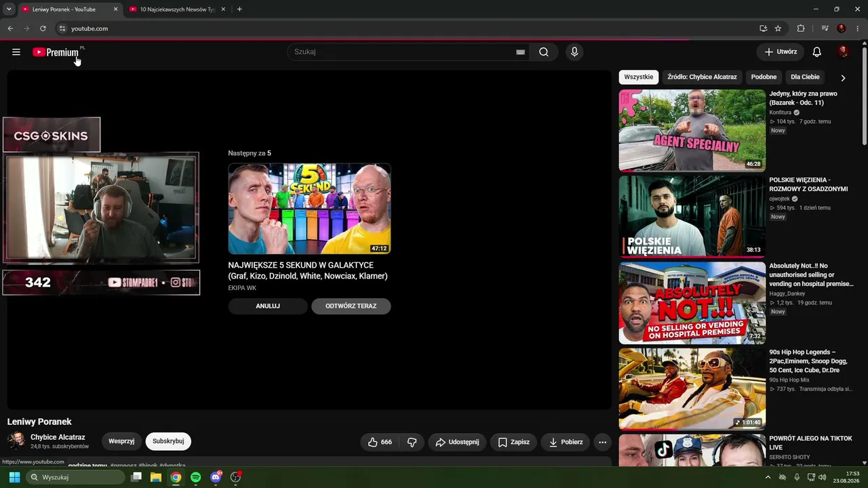Go back in browser history
The width and height of the screenshot is (868, 488).
10,28
